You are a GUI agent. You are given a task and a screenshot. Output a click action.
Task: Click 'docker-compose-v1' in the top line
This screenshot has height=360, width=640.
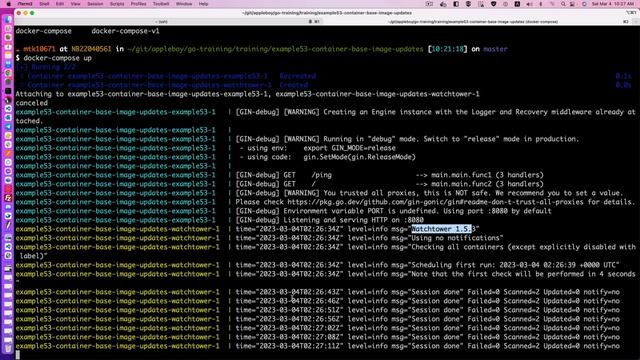(125, 31)
